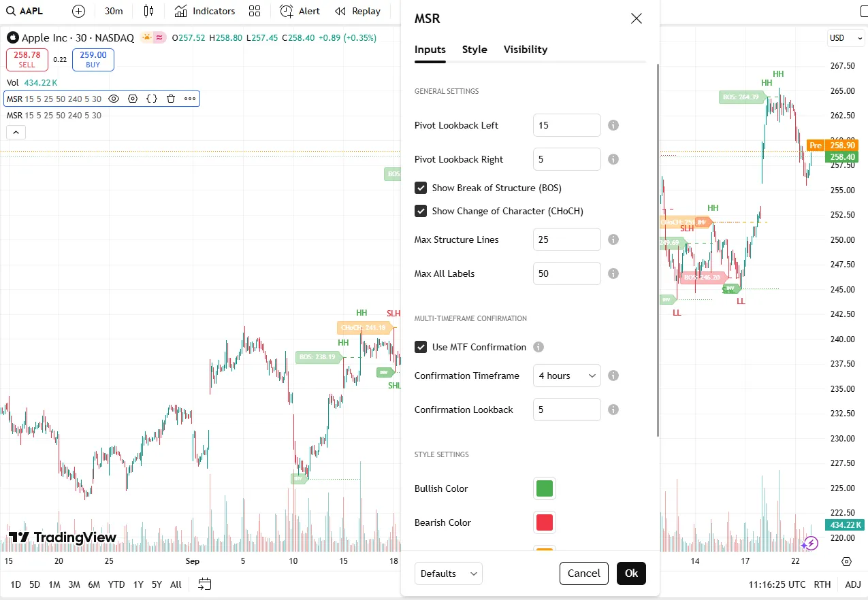
Task: Start bar Replay mode
Action: (x=358, y=11)
